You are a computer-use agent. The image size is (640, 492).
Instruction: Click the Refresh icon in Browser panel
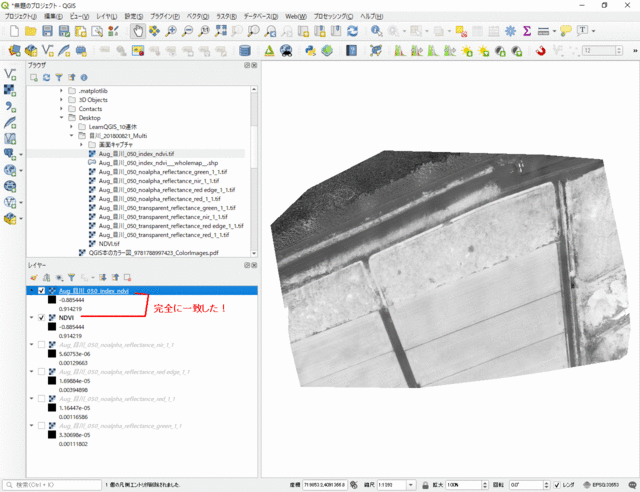[x=47, y=78]
